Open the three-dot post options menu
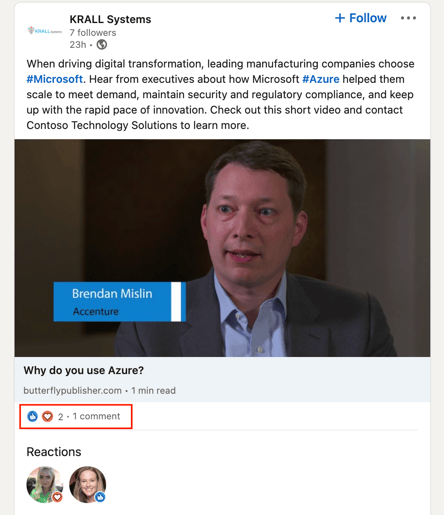Image resolution: width=444 pixels, height=515 pixels. (408, 18)
